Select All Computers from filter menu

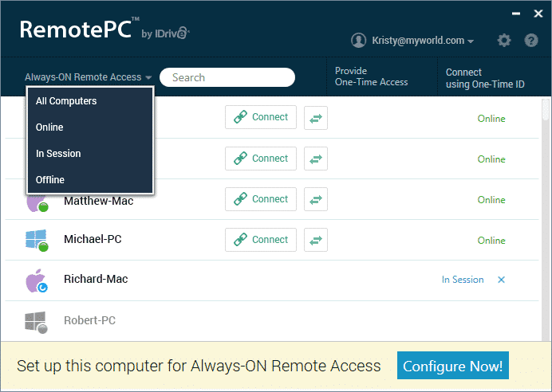click(90, 101)
